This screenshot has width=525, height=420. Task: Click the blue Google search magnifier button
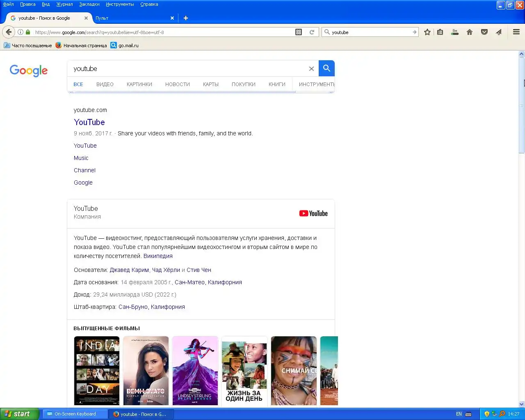pos(326,68)
